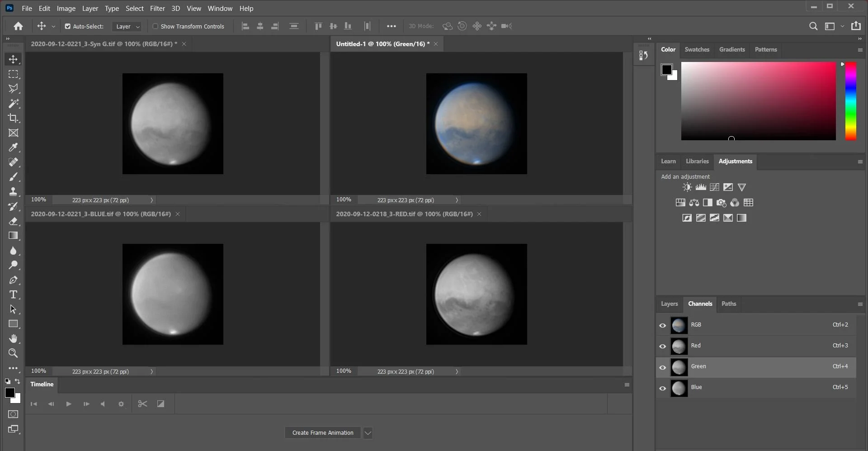Expand the Create Frame Animation dropdown arrow

click(368, 433)
